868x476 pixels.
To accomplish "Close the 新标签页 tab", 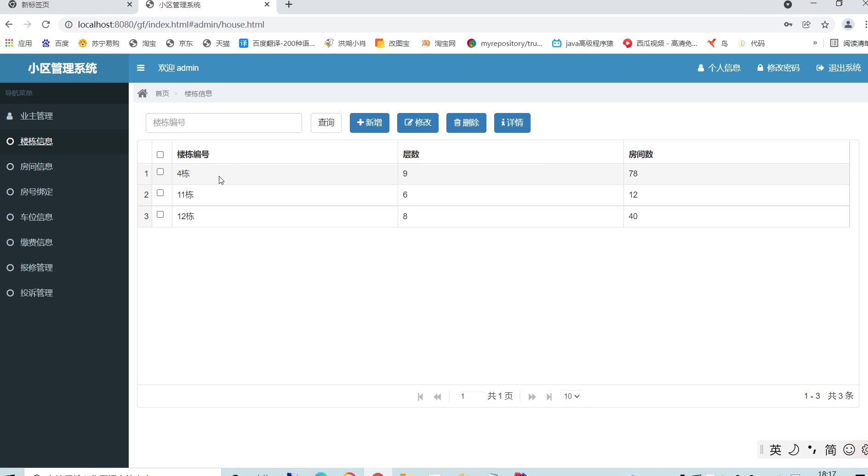I will [130, 5].
